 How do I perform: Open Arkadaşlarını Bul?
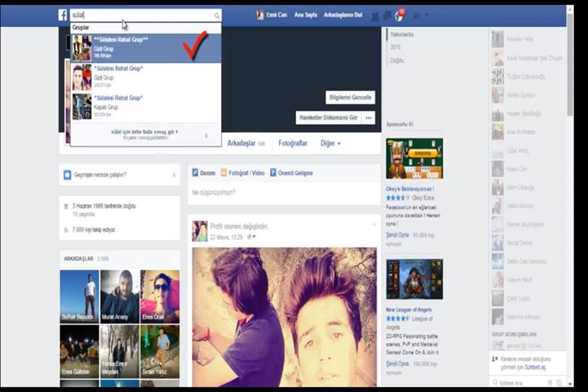pyautogui.click(x=343, y=15)
